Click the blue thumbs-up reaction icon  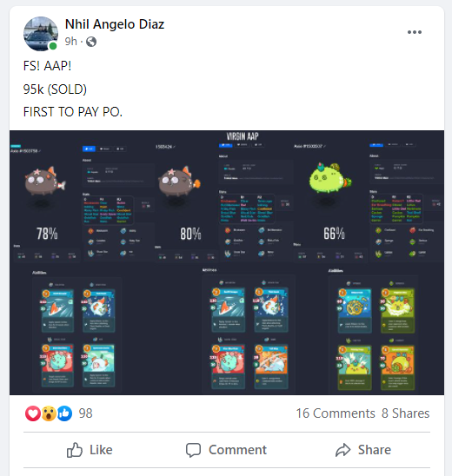pos(64,413)
